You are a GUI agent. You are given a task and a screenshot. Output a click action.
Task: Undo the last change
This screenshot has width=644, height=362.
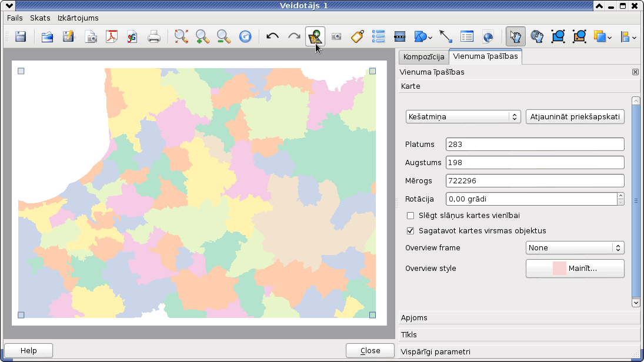[x=272, y=36]
